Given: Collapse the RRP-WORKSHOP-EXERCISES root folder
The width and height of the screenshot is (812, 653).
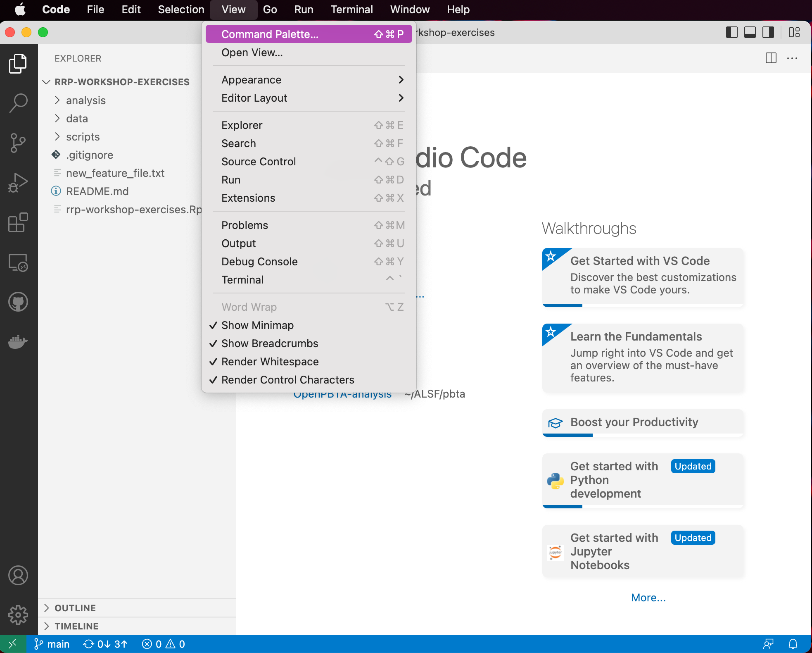Looking at the screenshot, I should point(122,82).
